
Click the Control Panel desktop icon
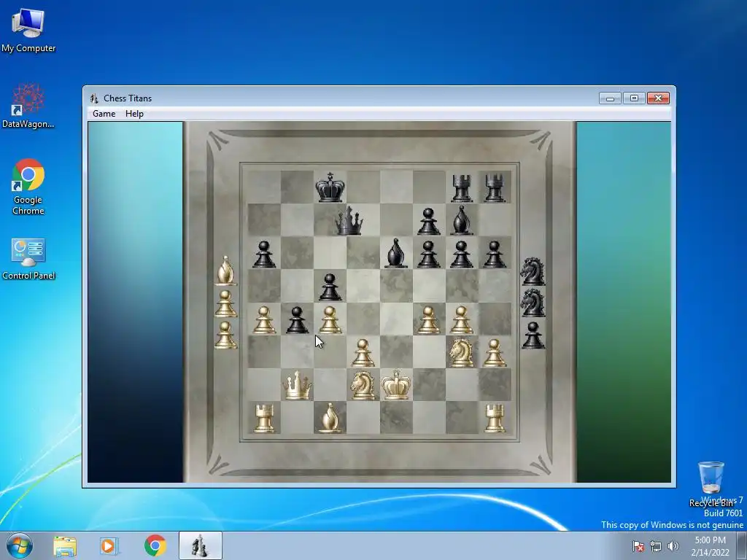28,259
